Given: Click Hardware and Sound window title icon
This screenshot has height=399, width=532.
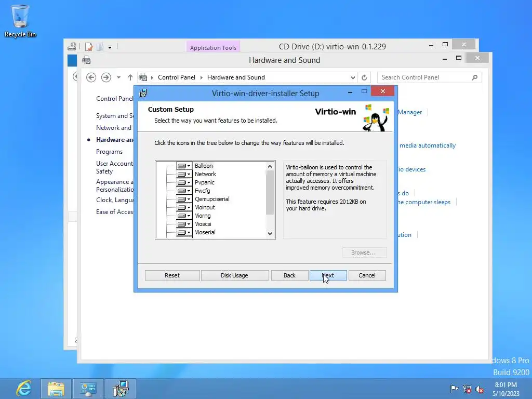Looking at the screenshot, I should point(86,60).
